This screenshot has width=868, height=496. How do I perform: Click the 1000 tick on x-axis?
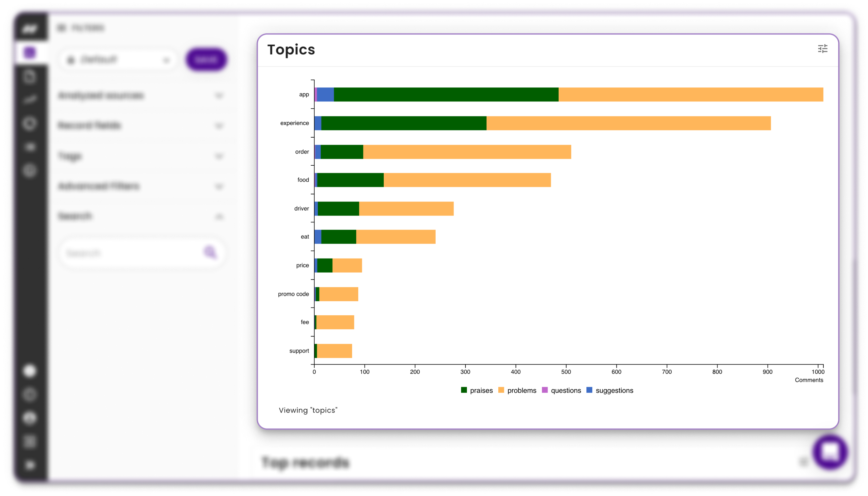(x=817, y=372)
